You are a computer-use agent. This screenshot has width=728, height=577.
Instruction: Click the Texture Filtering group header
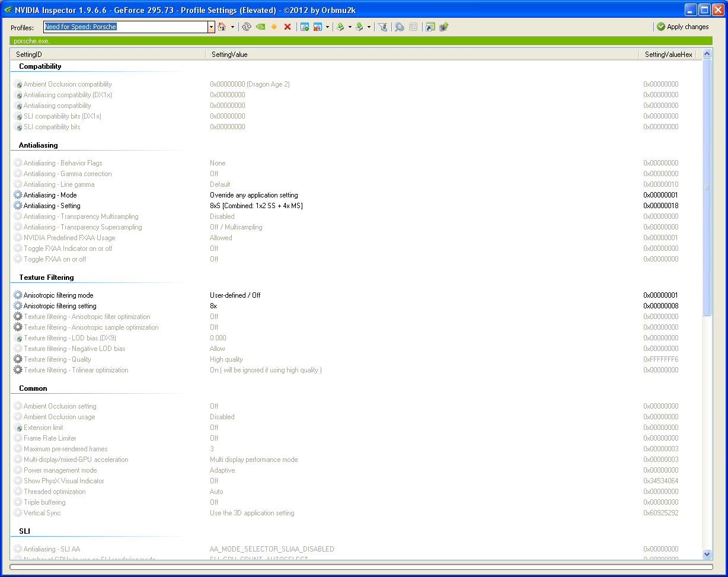(x=46, y=278)
